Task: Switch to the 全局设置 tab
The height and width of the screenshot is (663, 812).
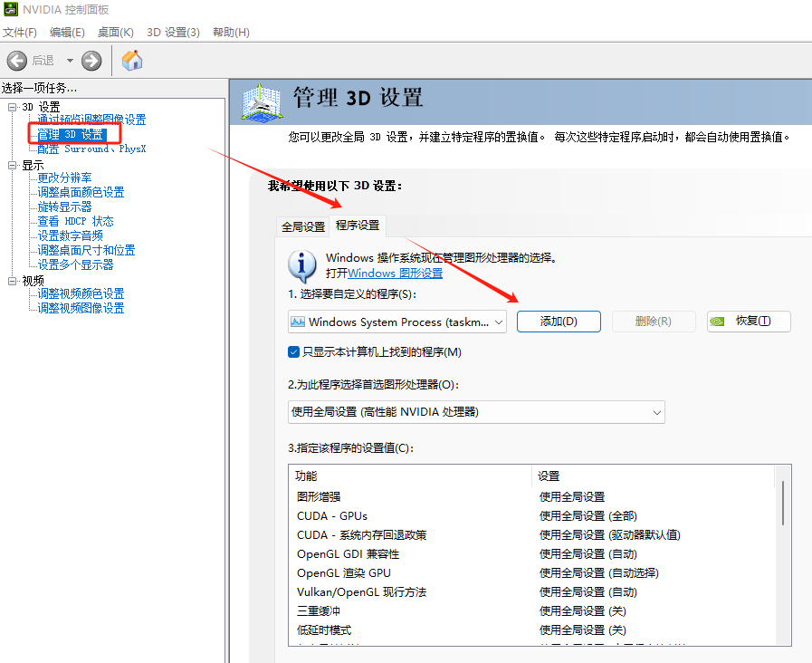Action: tap(303, 226)
